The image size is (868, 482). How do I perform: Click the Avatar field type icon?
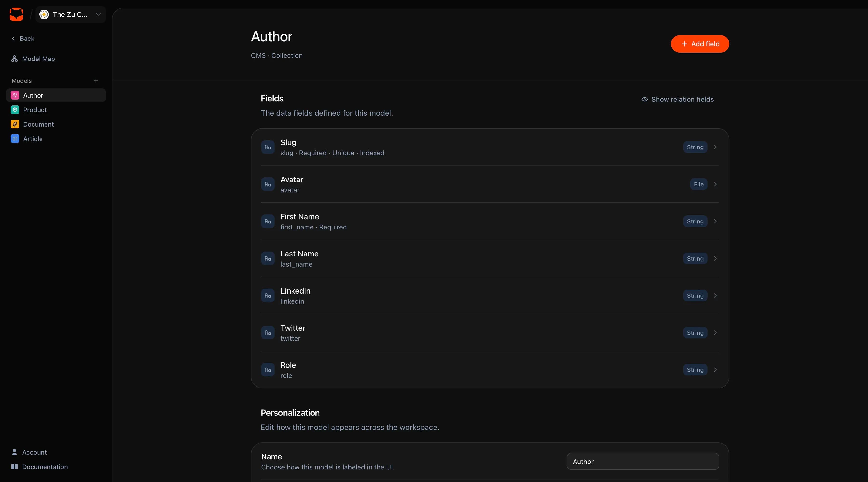point(268,184)
